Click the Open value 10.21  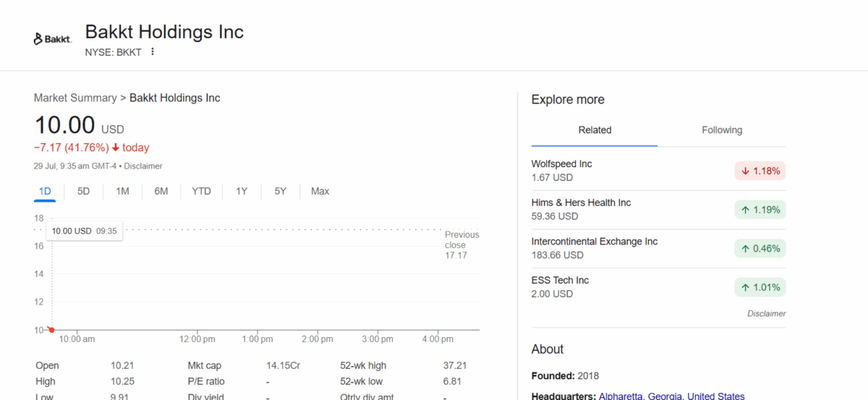(x=122, y=365)
